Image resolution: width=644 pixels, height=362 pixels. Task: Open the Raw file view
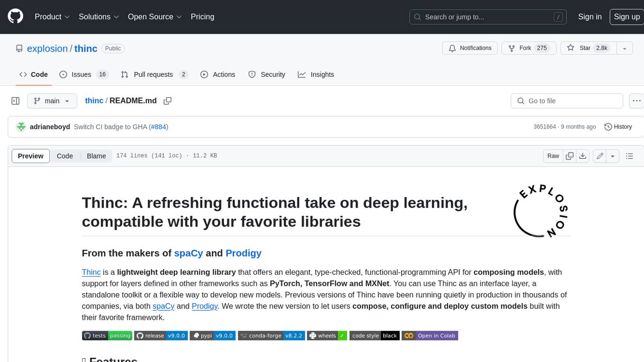coord(553,156)
